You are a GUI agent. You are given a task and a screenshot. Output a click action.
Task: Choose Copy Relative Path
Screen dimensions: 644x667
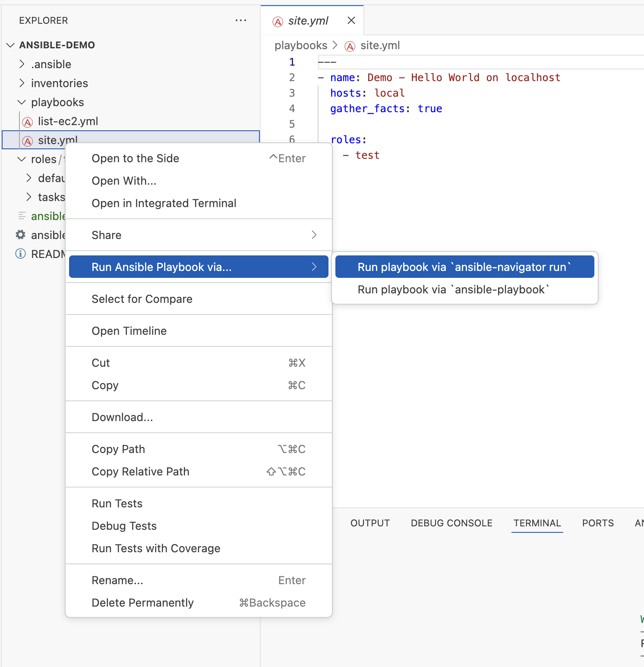(199, 472)
